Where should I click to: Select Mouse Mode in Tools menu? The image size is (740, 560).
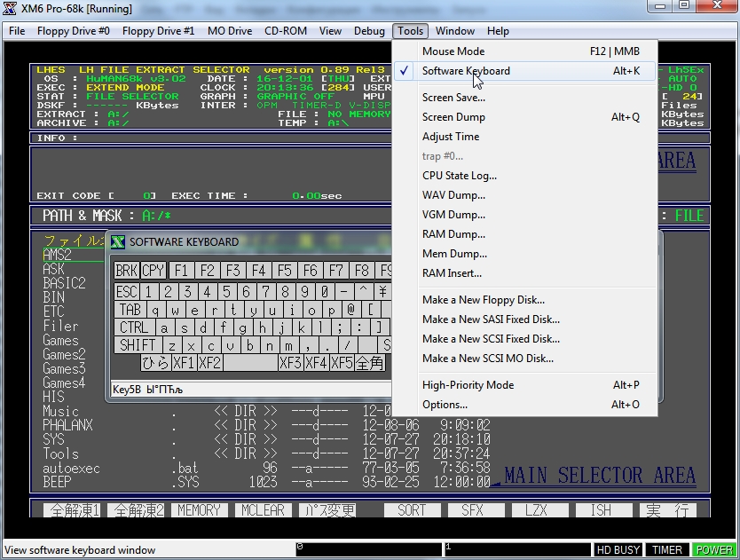pyautogui.click(x=524, y=51)
